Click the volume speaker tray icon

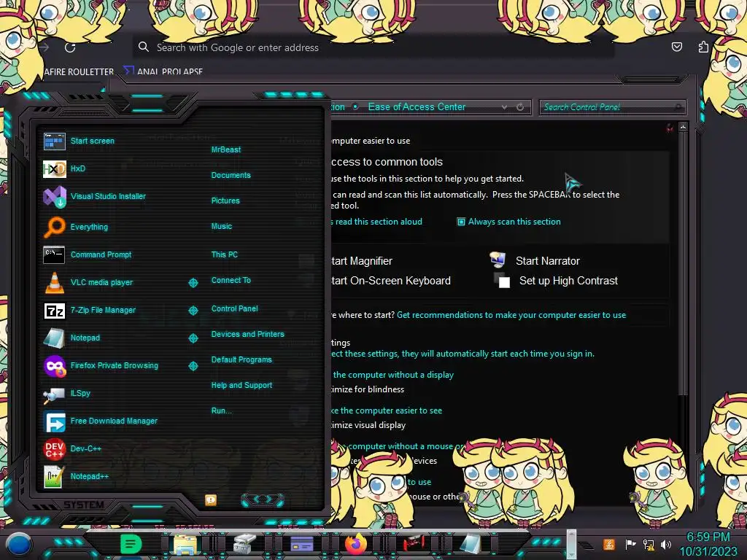[665, 544]
